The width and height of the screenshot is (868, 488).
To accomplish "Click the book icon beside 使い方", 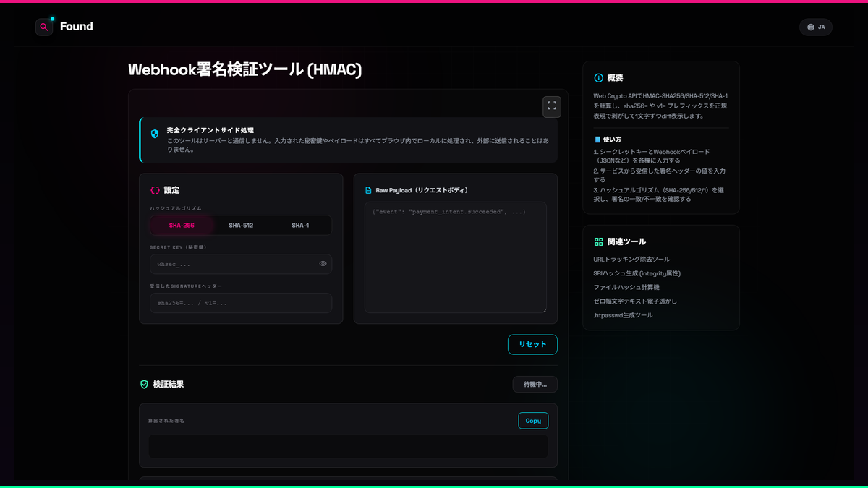I will [597, 140].
